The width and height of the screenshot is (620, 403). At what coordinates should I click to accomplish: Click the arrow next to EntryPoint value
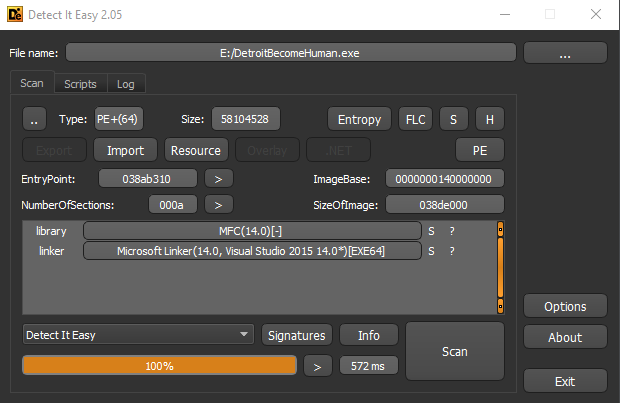click(x=218, y=179)
